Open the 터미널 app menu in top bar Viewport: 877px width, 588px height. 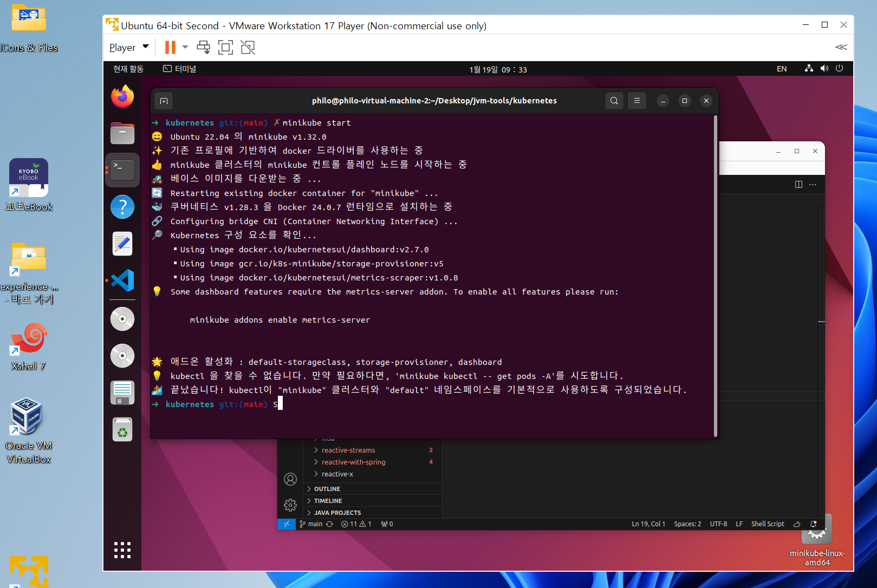coord(180,69)
